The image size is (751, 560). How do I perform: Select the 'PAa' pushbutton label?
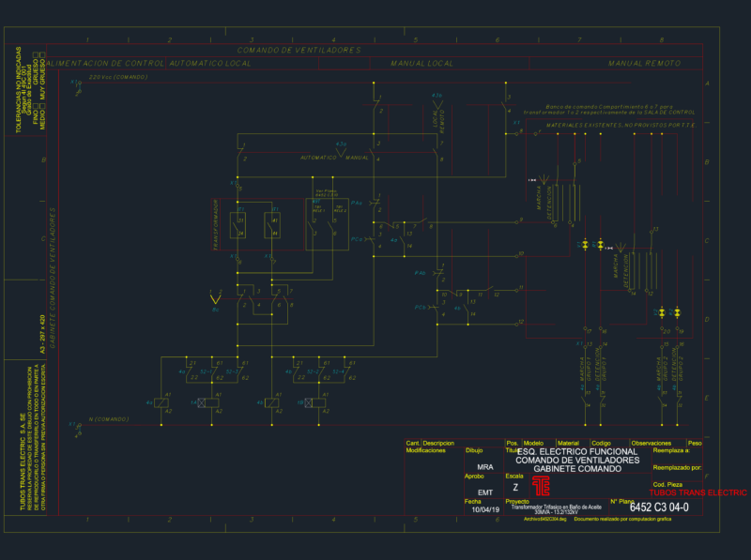[x=357, y=203]
